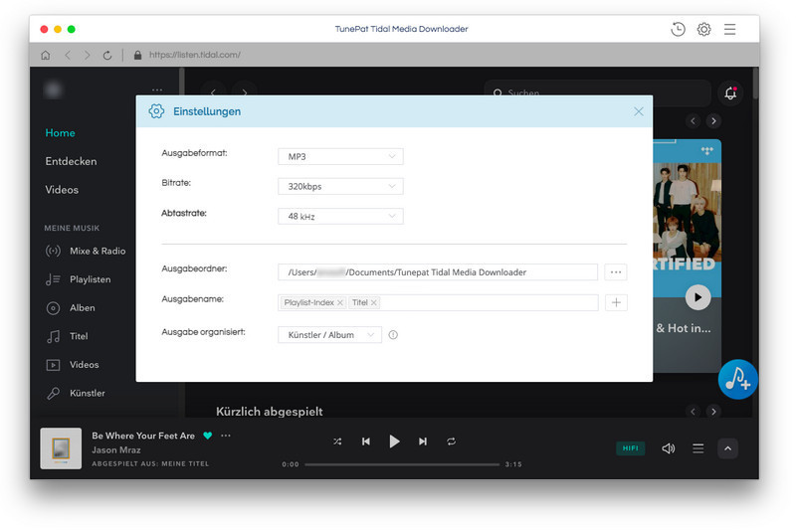Click the blue add-music floating button
The height and width of the screenshot is (532, 796).
pyautogui.click(x=738, y=379)
